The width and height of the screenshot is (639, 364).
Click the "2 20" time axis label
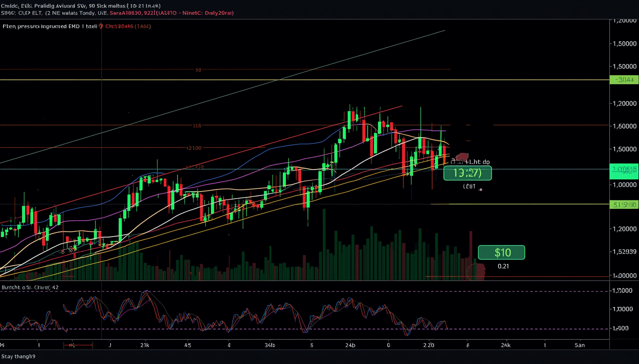[429, 345]
